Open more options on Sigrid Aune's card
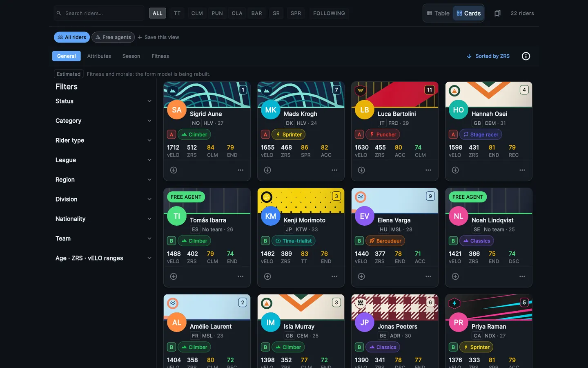Screen dimensions: 588x368 (x=241, y=170)
